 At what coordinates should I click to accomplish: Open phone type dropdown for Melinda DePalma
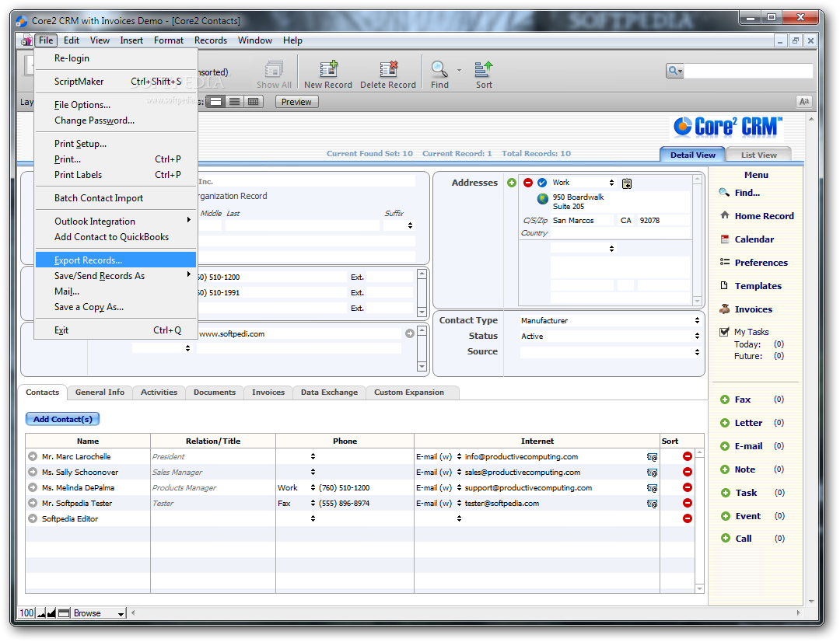point(313,488)
